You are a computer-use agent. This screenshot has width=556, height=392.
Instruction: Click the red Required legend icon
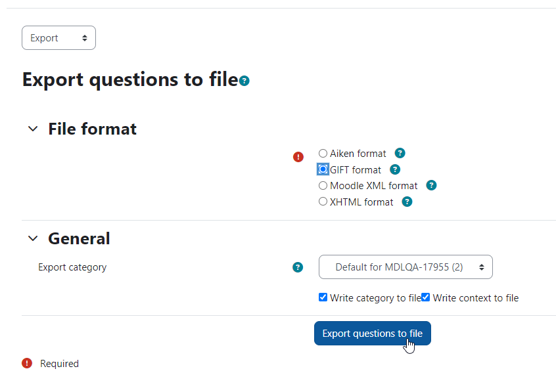(27, 363)
